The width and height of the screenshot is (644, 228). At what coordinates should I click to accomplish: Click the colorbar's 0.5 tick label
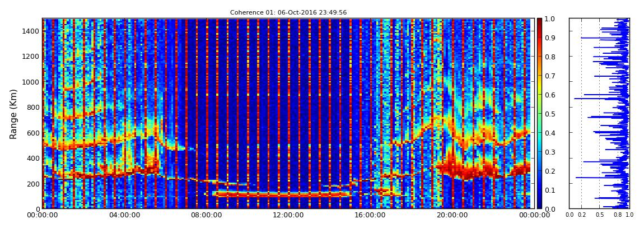tap(550, 114)
